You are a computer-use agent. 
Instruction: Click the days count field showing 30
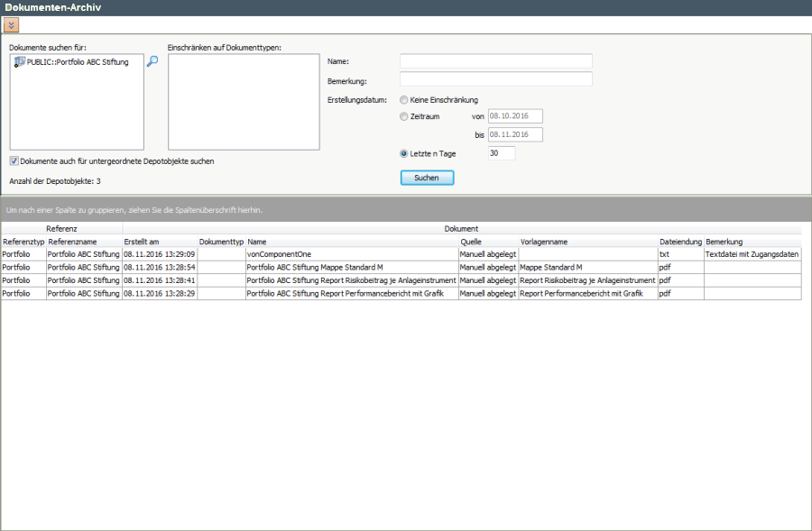point(501,154)
